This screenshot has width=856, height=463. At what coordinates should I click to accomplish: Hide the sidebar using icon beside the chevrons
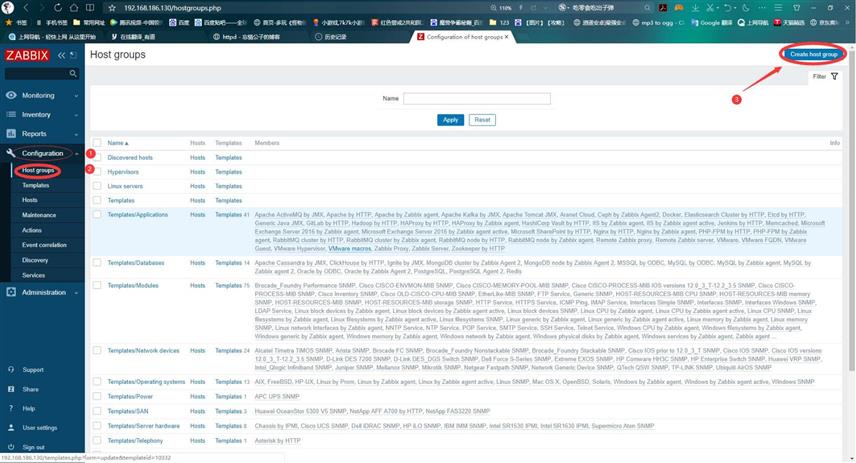[x=73, y=55]
